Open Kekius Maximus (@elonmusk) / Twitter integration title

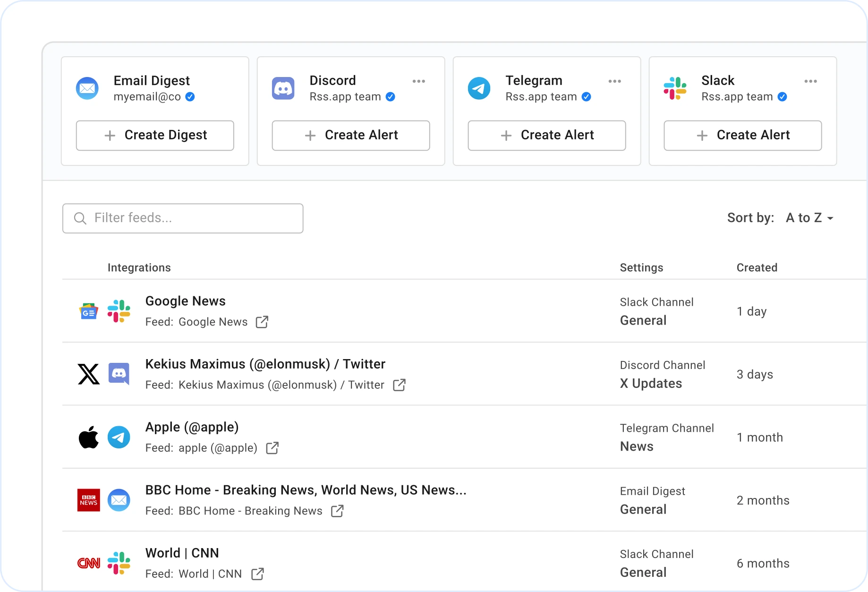click(x=265, y=364)
